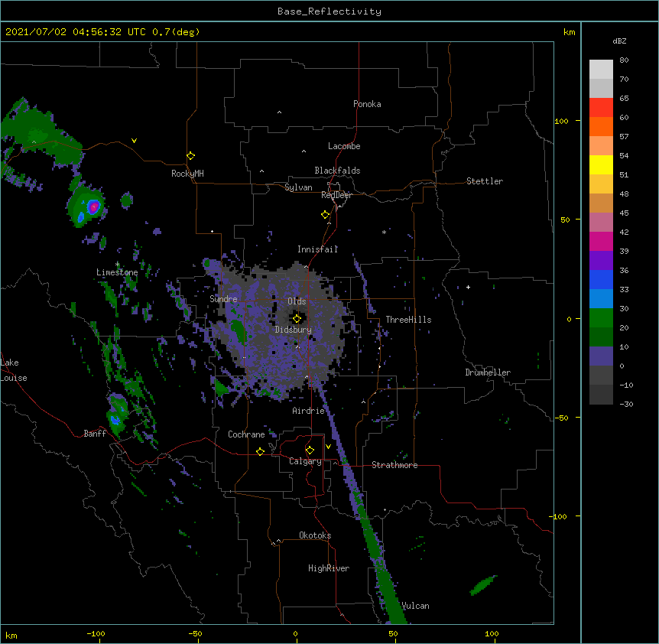Click the Drumheller label
Viewport: 659px width, 644px height.
[488, 372]
